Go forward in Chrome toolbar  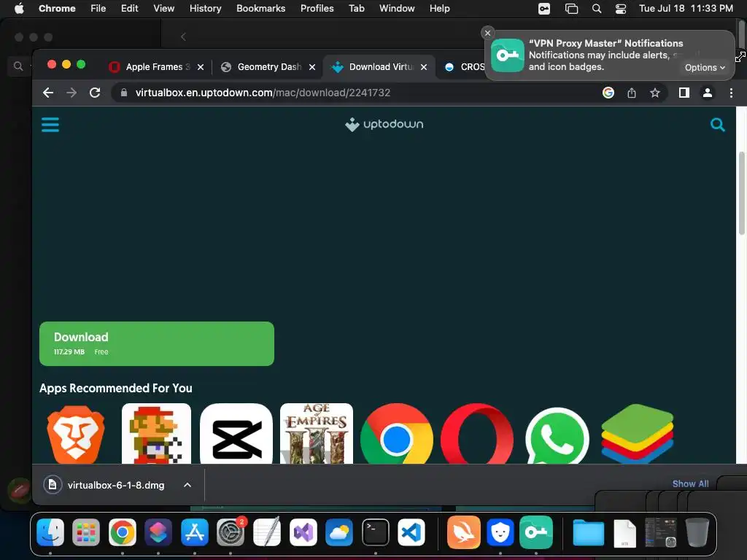click(71, 93)
